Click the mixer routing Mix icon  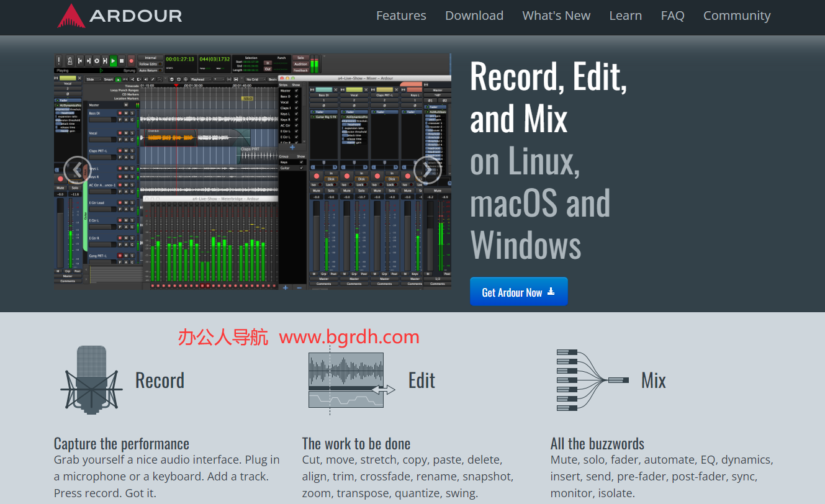[593, 380]
